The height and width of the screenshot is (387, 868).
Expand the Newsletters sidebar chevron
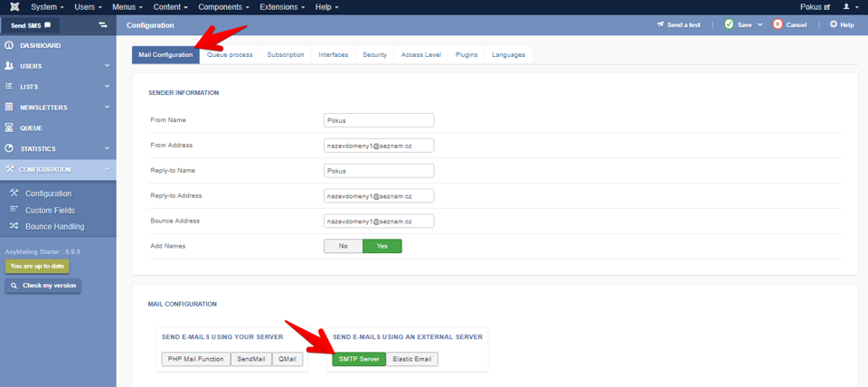pos(108,108)
